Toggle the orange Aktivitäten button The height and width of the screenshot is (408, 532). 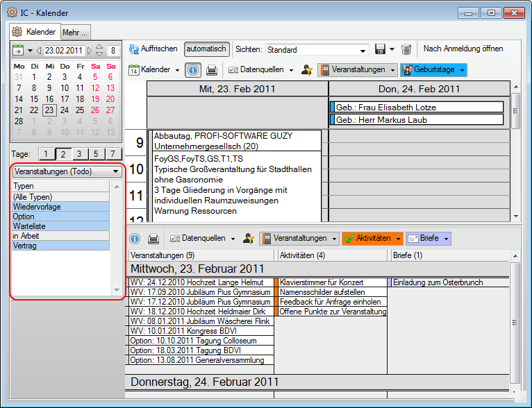[372, 239]
